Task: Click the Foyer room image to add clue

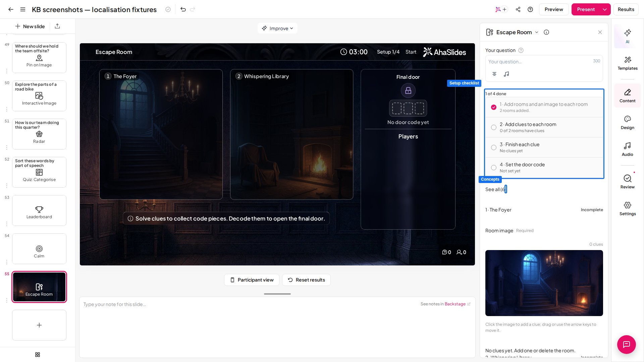Action: pyautogui.click(x=544, y=283)
